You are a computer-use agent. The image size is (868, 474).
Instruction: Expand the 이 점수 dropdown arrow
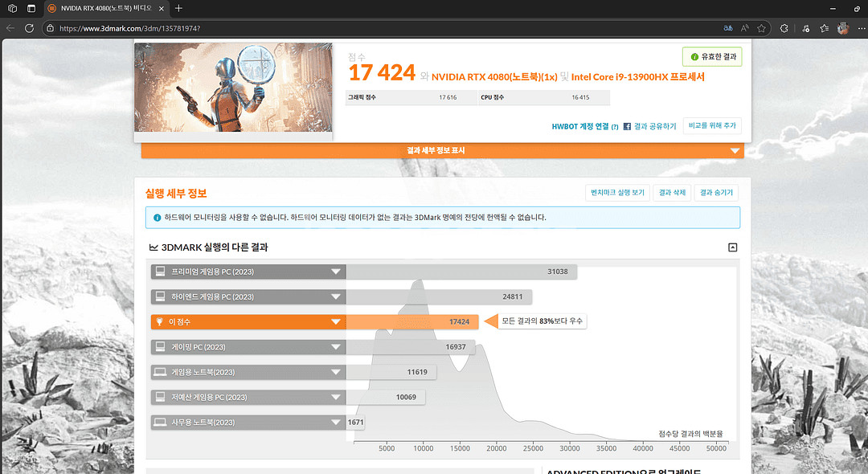tap(335, 322)
